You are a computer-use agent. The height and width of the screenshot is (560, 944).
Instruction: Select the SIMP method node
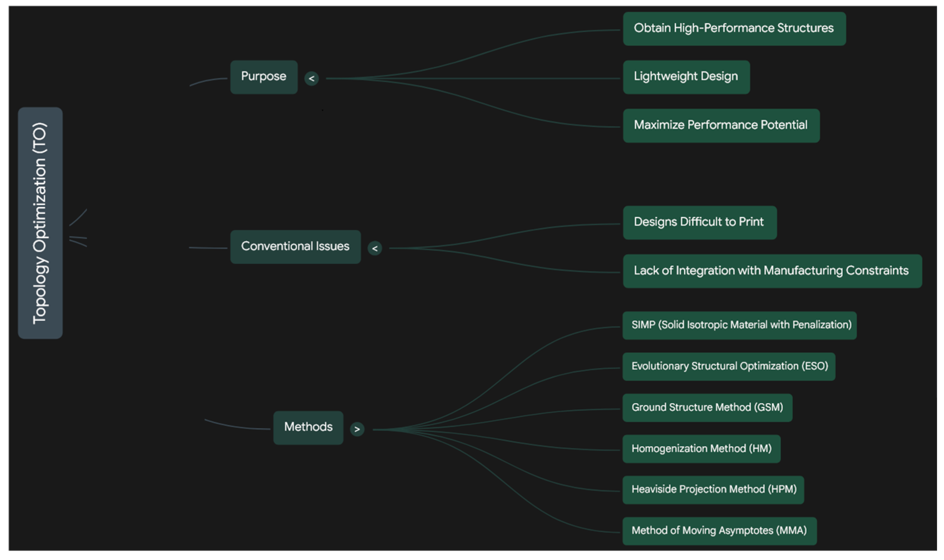pyautogui.click(x=739, y=325)
